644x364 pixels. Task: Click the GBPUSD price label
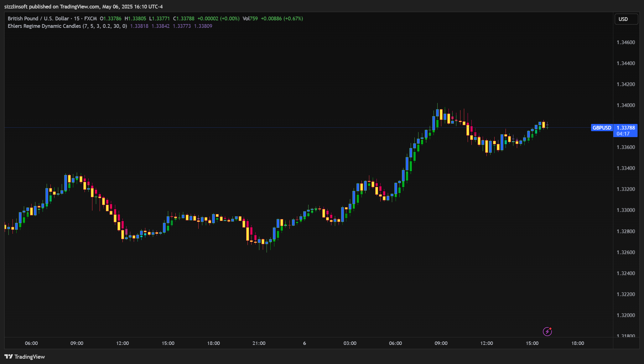tap(602, 128)
